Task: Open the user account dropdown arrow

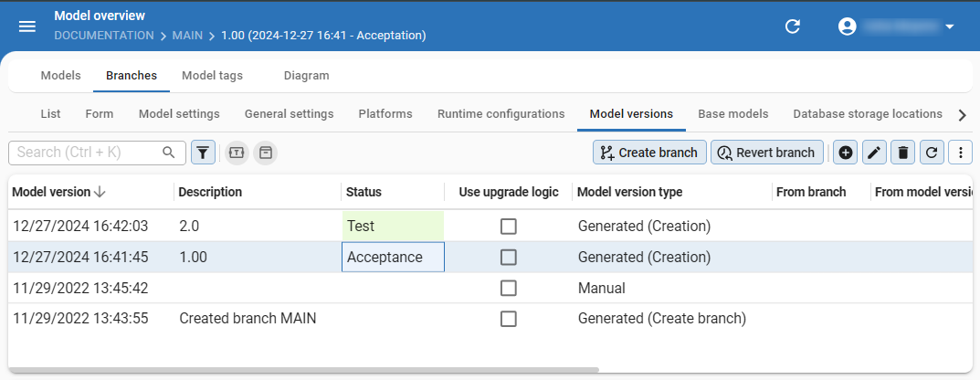Action: tap(949, 26)
